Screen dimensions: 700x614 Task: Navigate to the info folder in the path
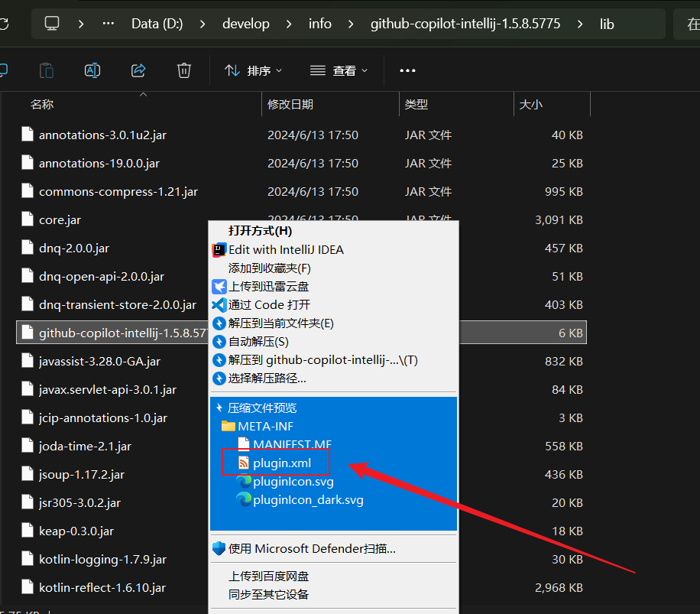320,24
